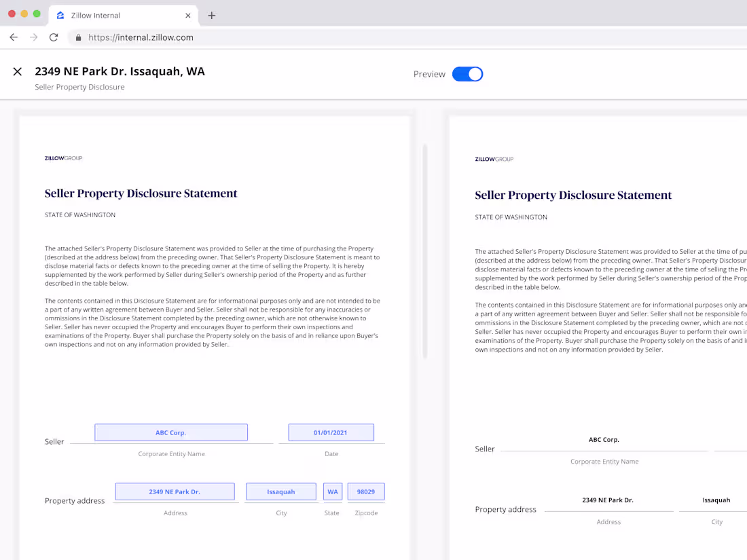Click the 2349 NE Park Dr. Issaquah heading
This screenshot has width=747, height=560.
tap(121, 71)
